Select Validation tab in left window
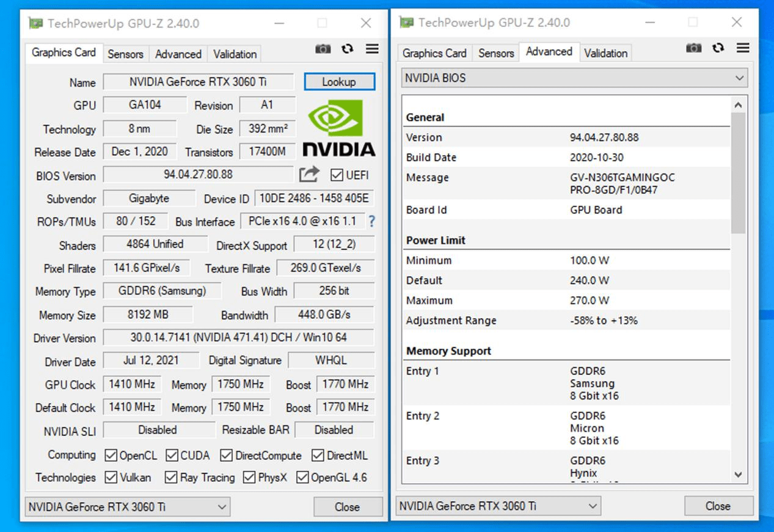 (235, 54)
